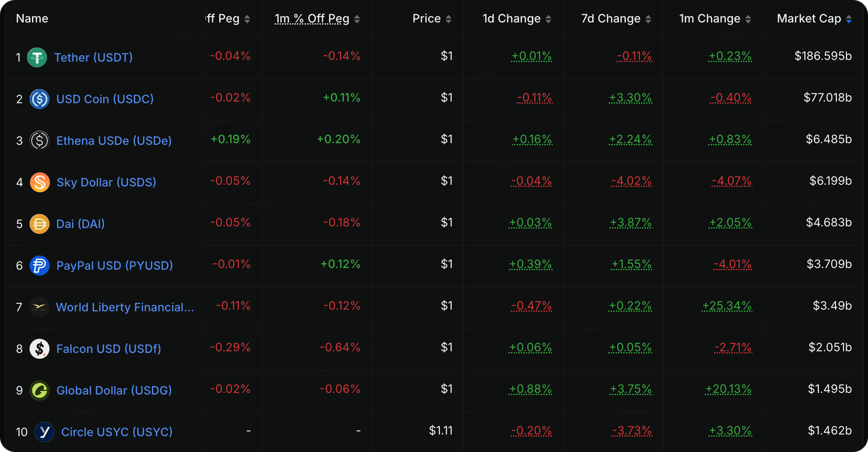Click the Sky Dollar logo icon

[x=39, y=182]
